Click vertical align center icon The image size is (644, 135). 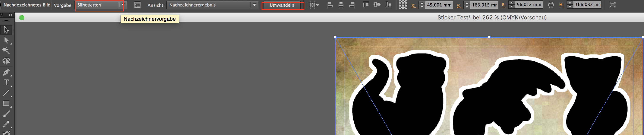(377, 5)
